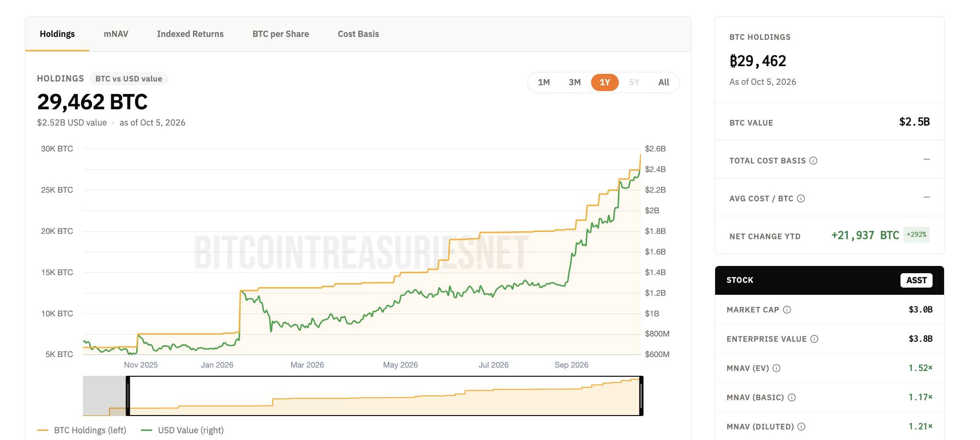Select the 5Y time range
Viewport: 980px width, 440px height.
pyautogui.click(x=634, y=82)
